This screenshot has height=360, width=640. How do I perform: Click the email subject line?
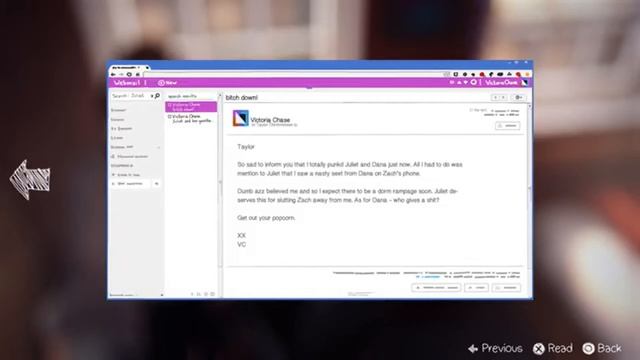pos(242,98)
